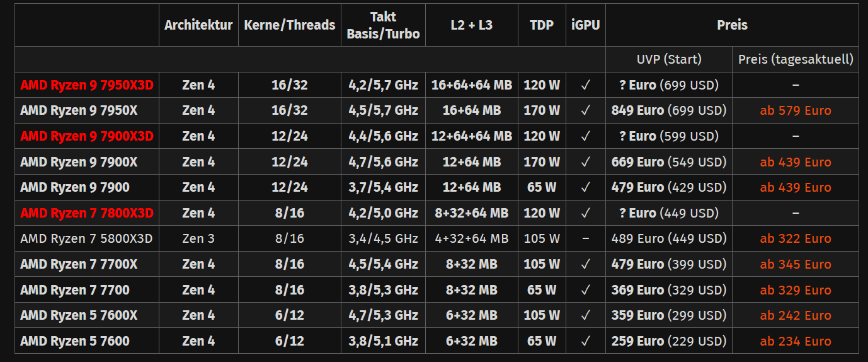
Task: Click the AMD Ryzen 9 7900X3D name
Action: [87, 136]
